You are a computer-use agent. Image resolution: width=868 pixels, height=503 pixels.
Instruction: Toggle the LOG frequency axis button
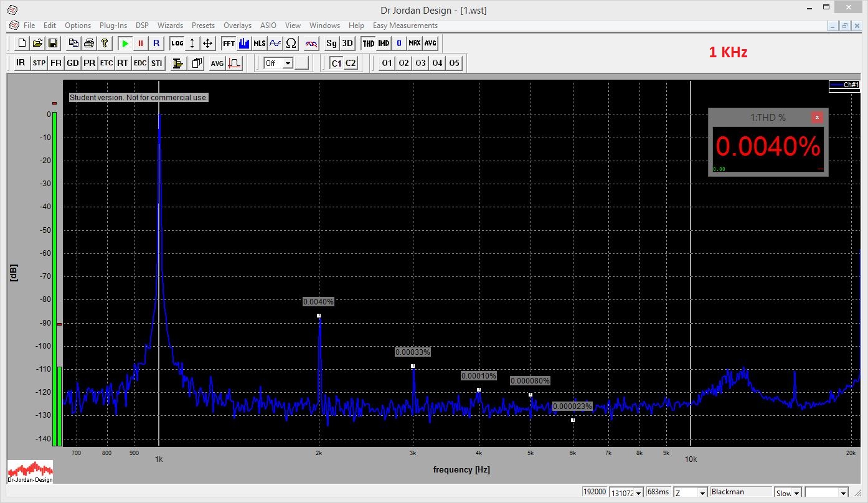pos(177,44)
